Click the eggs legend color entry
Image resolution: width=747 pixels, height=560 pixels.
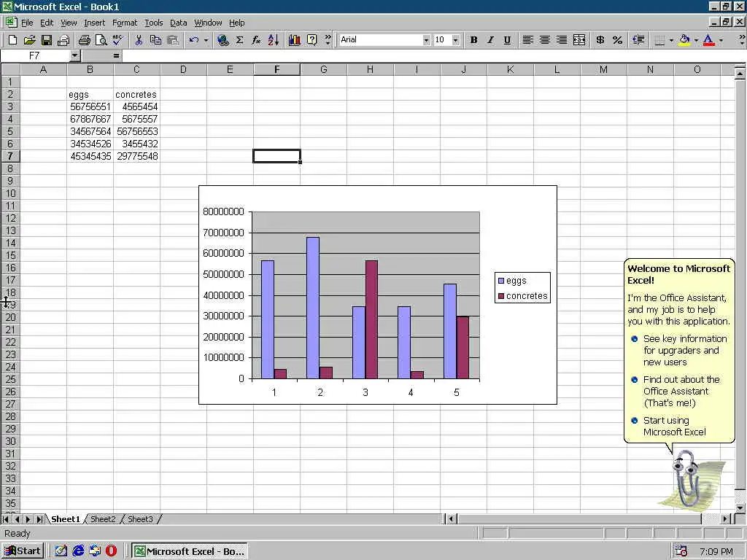coord(500,281)
